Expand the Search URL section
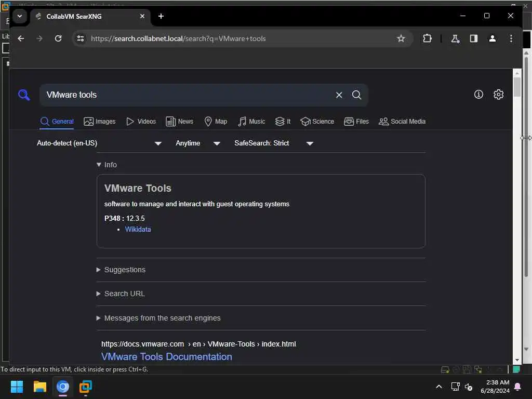Viewport: 532px width, 399px height. [121, 294]
